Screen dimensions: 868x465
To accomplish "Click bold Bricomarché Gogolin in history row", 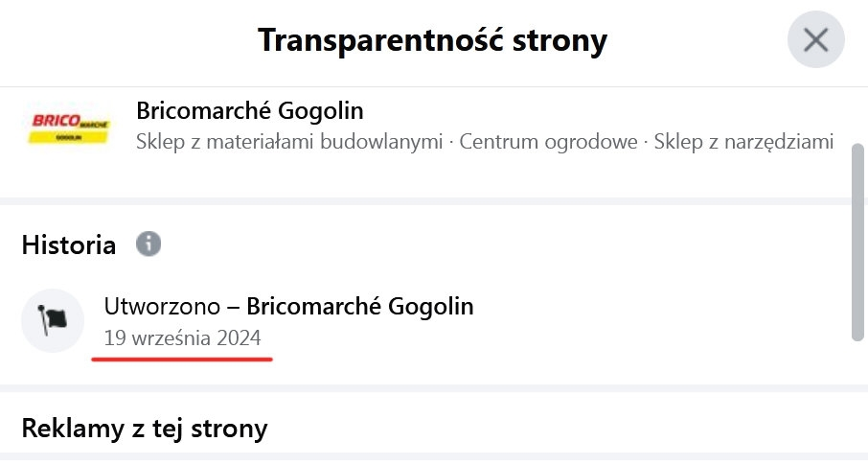I will tap(360, 307).
